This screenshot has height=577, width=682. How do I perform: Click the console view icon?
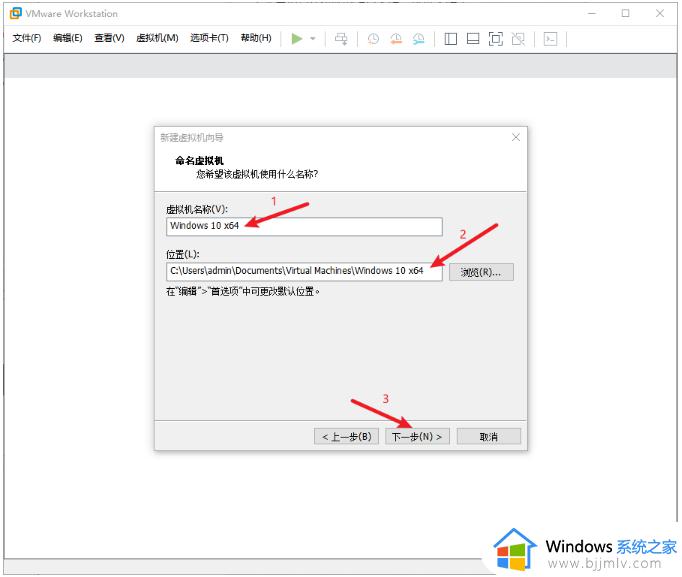click(550, 39)
